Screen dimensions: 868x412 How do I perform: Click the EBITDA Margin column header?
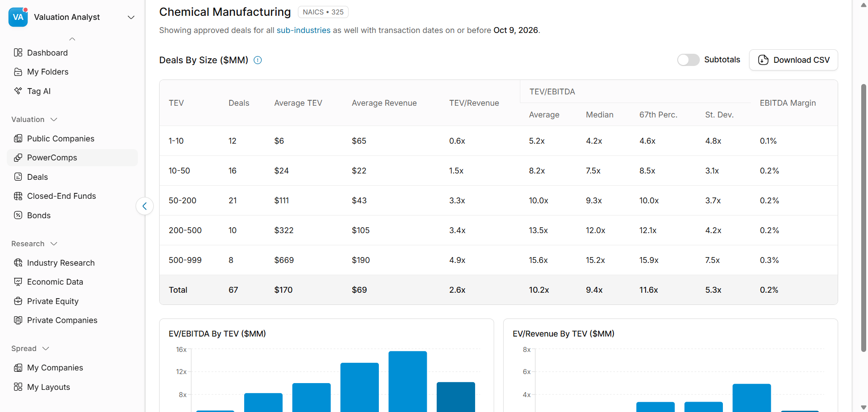(788, 103)
